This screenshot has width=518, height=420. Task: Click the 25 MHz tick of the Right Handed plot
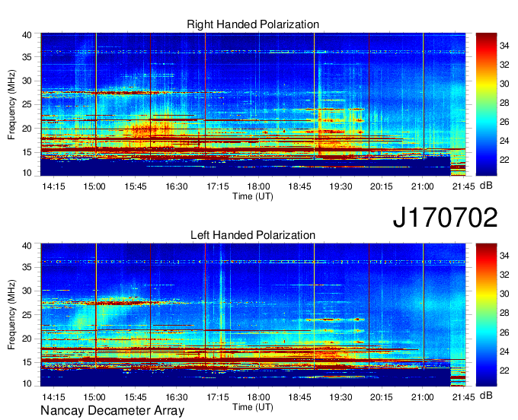tap(27, 104)
